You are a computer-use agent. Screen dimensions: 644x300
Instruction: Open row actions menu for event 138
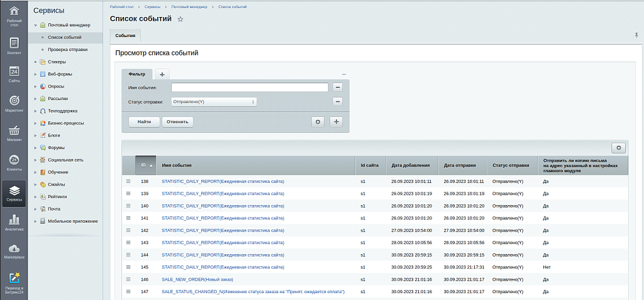click(128, 181)
